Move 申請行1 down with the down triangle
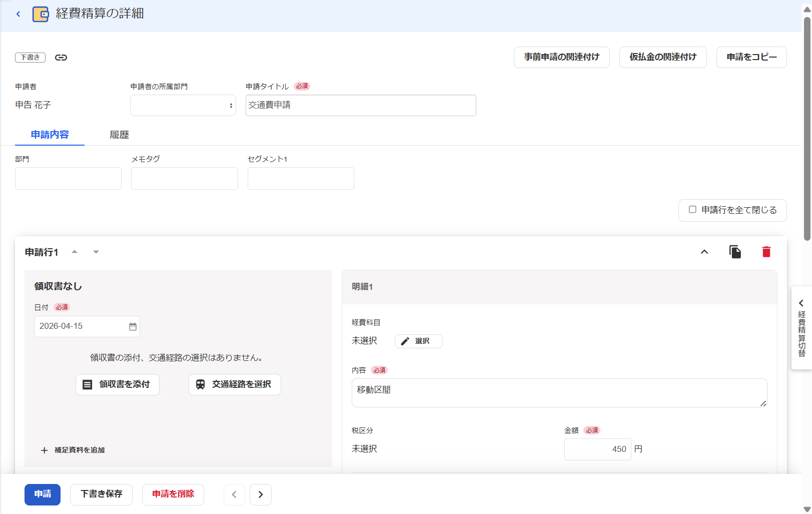The height and width of the screenshot is (514, 812). (96, 252)
